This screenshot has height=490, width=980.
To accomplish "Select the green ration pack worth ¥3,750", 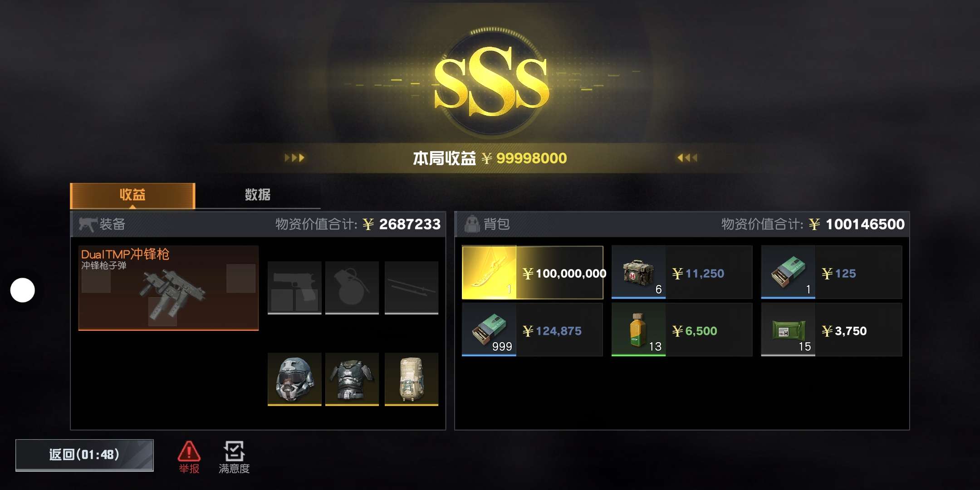I will pos(832,330).
